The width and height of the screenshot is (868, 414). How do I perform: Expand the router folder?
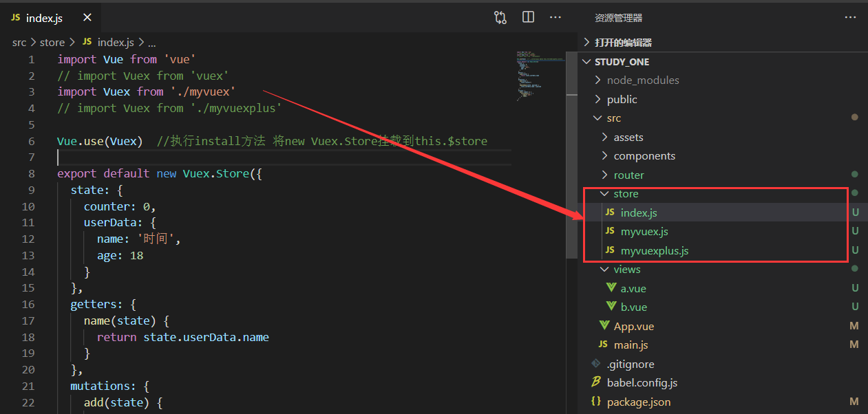coord(604,175)
